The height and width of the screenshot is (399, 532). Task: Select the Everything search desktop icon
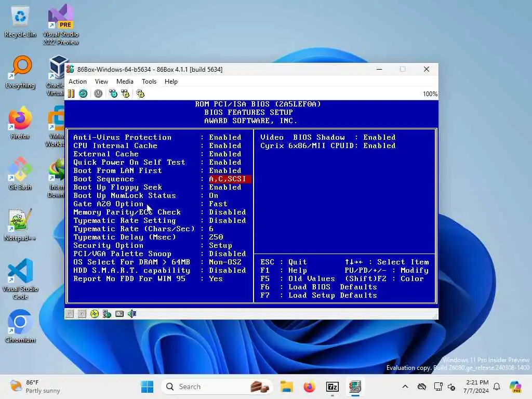[x=20, y=72]
